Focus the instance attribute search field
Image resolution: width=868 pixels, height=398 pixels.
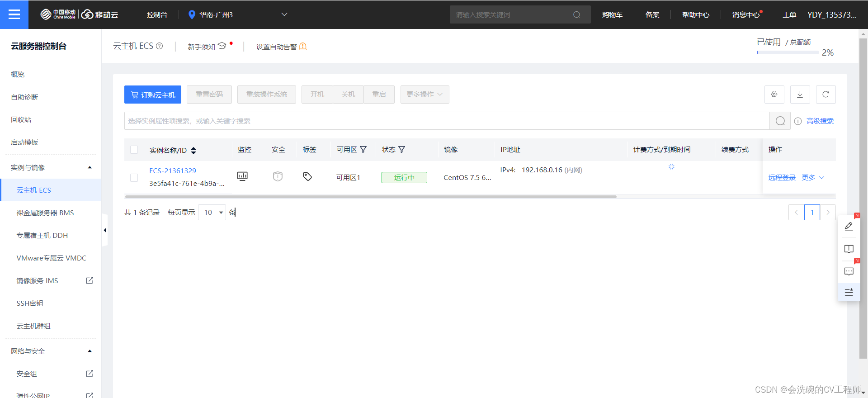click(447, 121)
